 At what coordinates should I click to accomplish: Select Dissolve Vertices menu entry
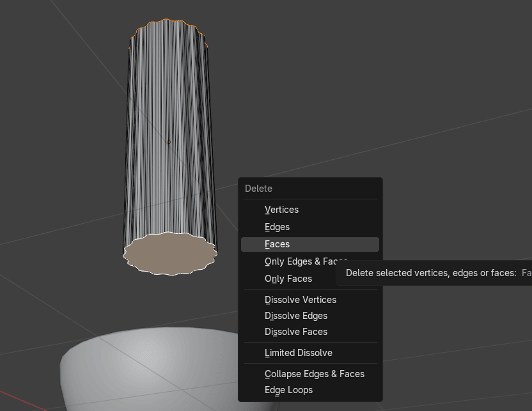click(300, 300)
